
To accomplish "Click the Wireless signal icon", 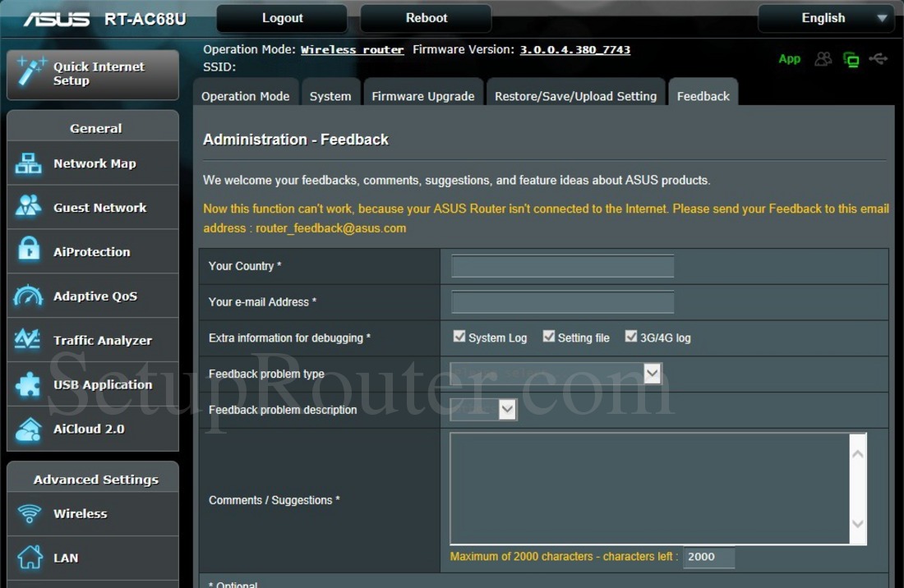I will click(x=29, y=513).
